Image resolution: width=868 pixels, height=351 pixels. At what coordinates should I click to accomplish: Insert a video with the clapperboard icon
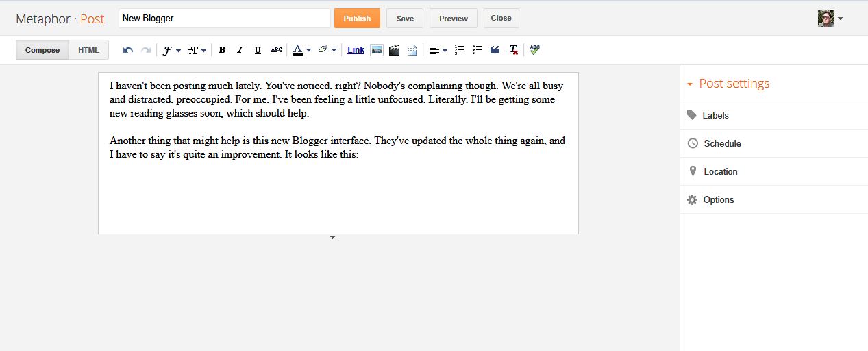point(394,50)
